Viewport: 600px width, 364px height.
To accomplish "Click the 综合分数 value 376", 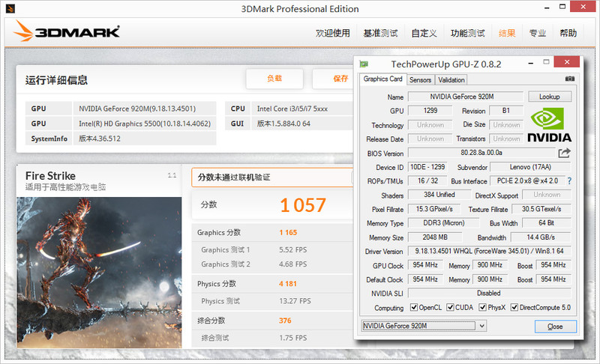I will point(285,321).
